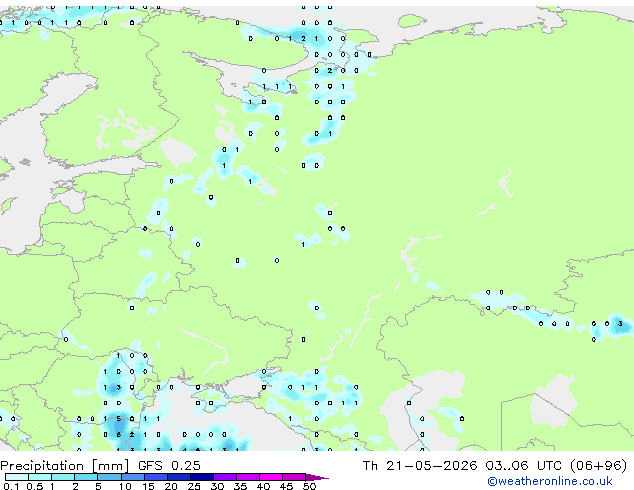Viewport: 634px width, 490px height.
Task: Click the '03..06 UTC' time range text
Action: coord(524,466)
